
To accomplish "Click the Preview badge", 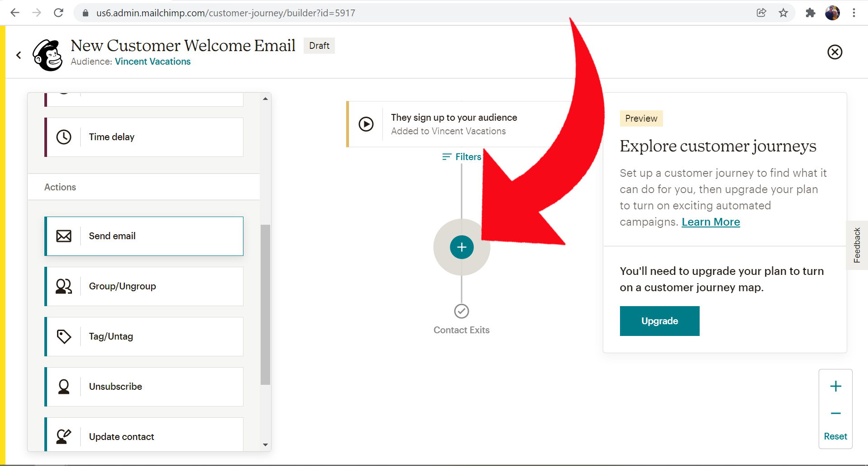I will (x=641, y=118).
